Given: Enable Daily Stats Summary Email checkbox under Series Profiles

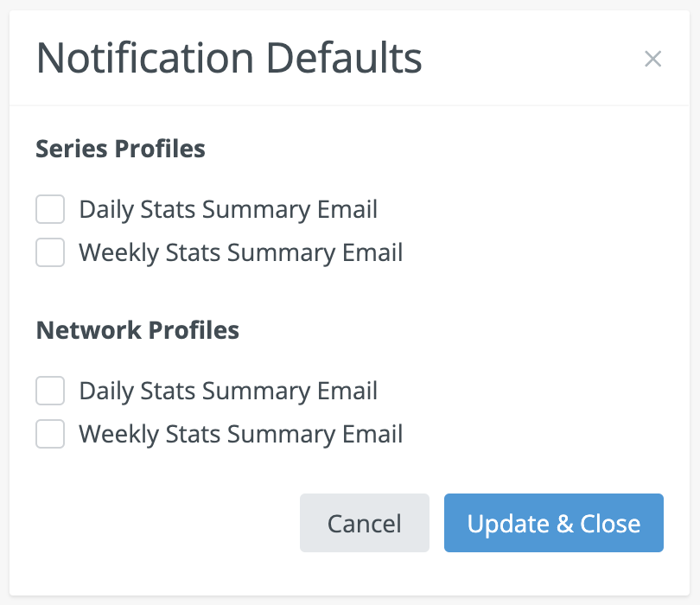Looking at the screenshot, I should click(50, 209).
